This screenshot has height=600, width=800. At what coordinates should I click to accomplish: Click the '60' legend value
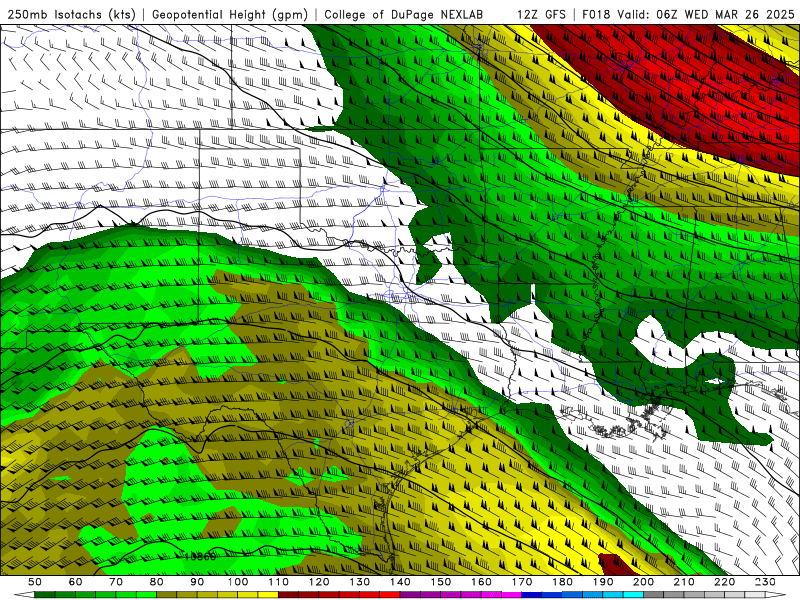[76, 582]
